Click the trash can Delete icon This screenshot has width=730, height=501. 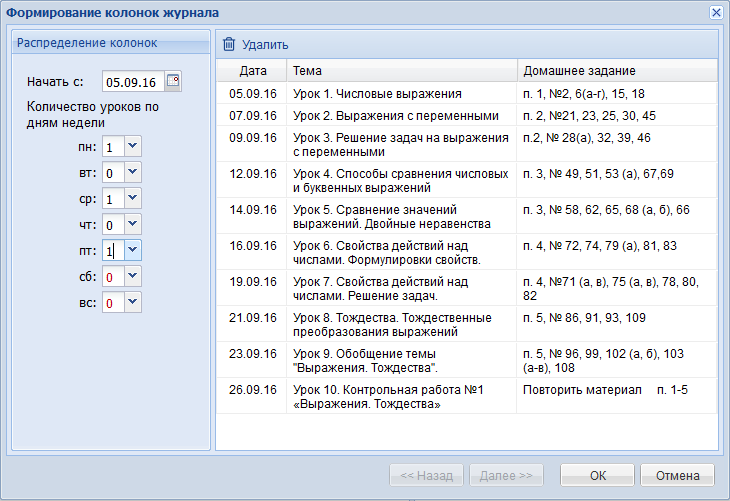(229, 44)
